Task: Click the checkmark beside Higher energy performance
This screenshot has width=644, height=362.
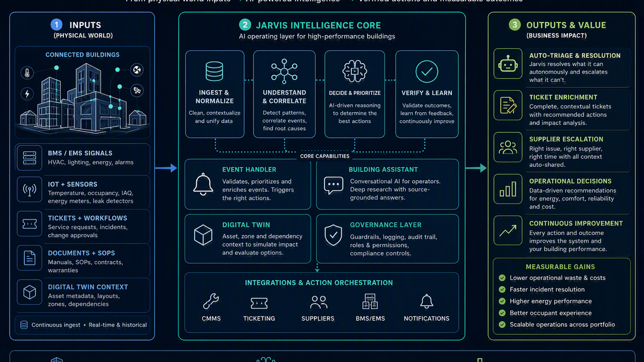Action: click(x=502, y=301)
